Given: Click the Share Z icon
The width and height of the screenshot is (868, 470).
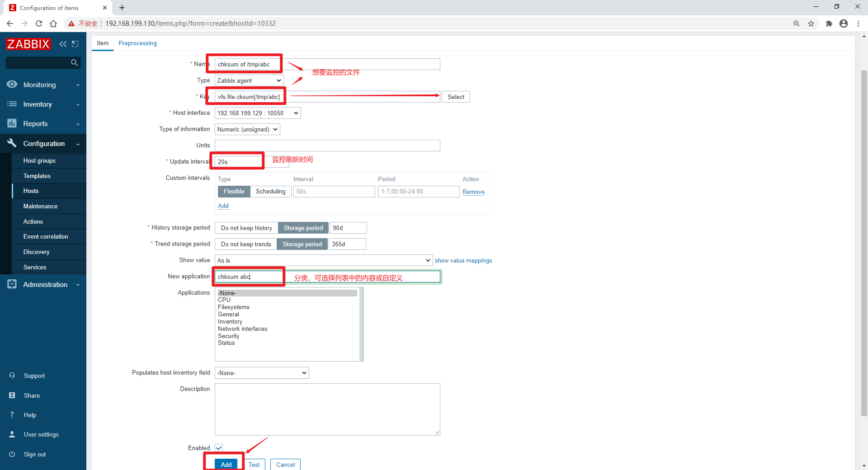Looking at the screenshot, I should (x=12, y=395).
